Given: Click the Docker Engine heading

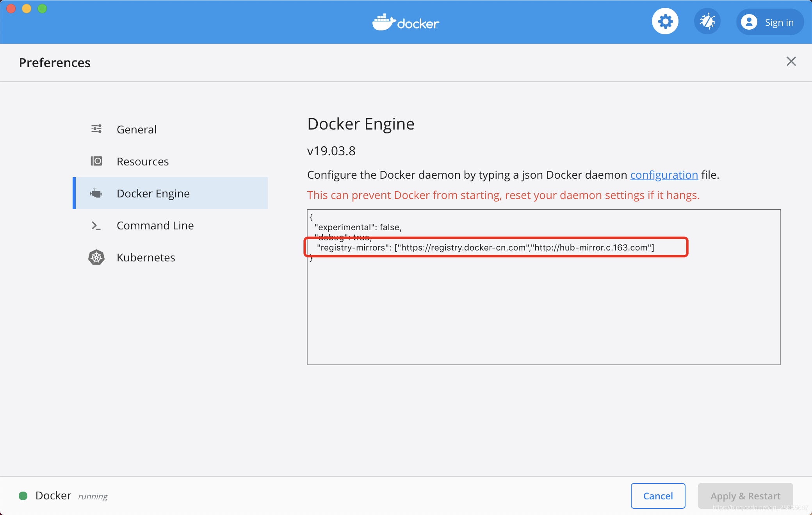Looking at the screenshot, I should point(361,124).
